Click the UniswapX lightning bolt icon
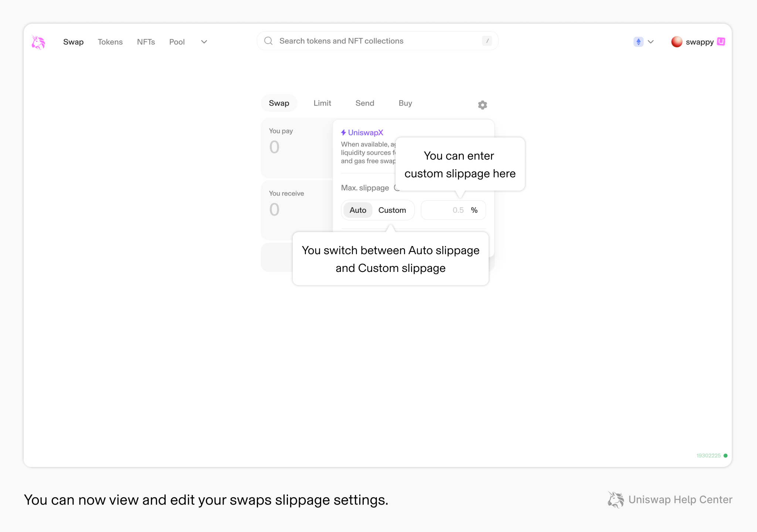This screenshot has height=532, width=757. click(x=343, y=132)
